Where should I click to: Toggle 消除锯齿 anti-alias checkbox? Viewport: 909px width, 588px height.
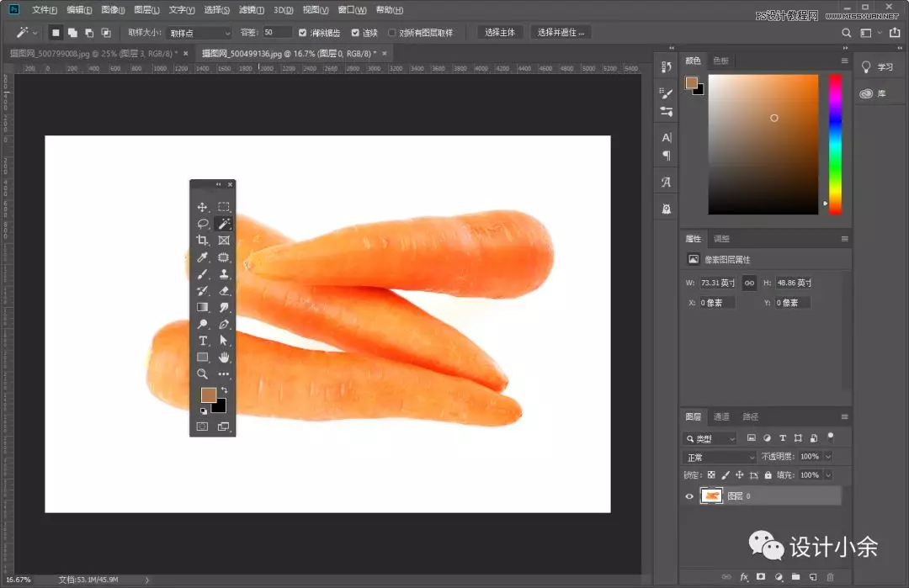pos(303,33)
